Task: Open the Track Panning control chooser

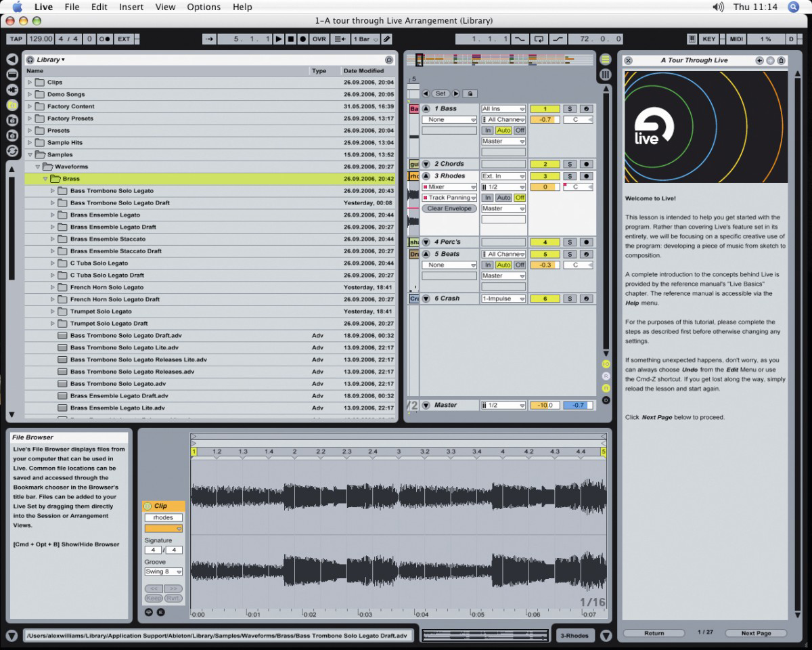Action: pos(449,198)
